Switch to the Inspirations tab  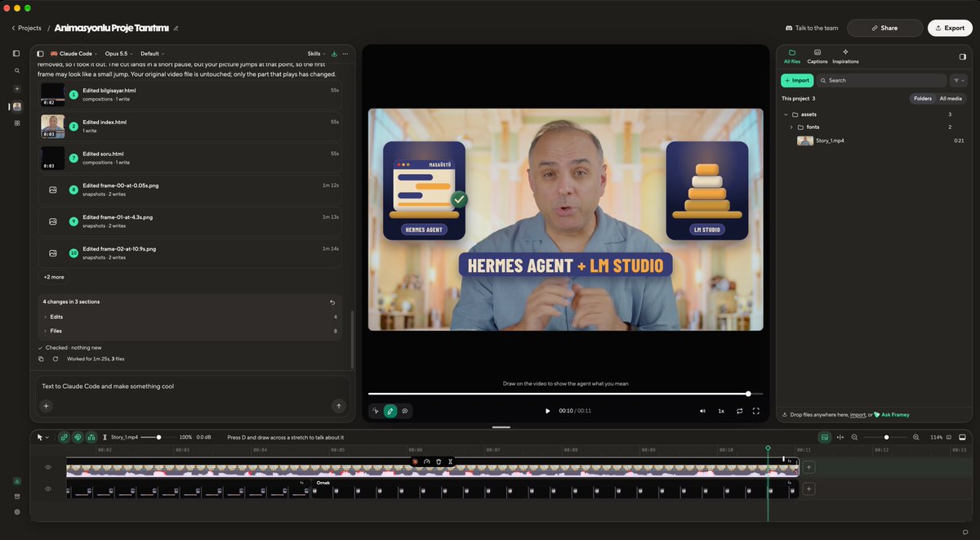845,56
